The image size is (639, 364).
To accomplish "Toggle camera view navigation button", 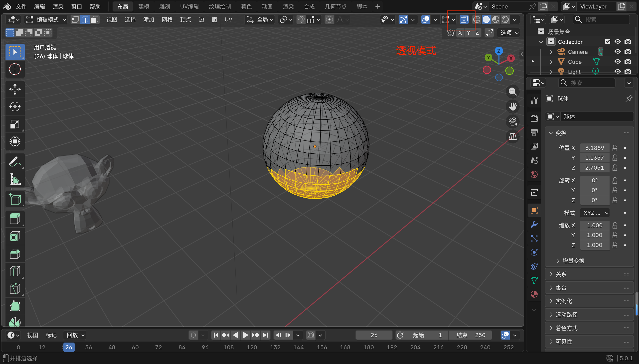I will 512,122.
